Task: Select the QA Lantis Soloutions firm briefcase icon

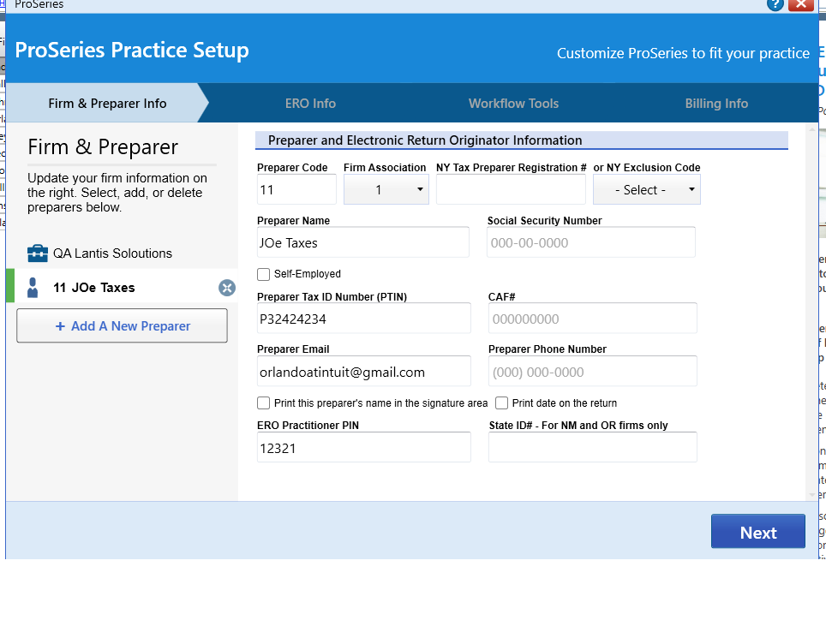Action: point(38,253)
